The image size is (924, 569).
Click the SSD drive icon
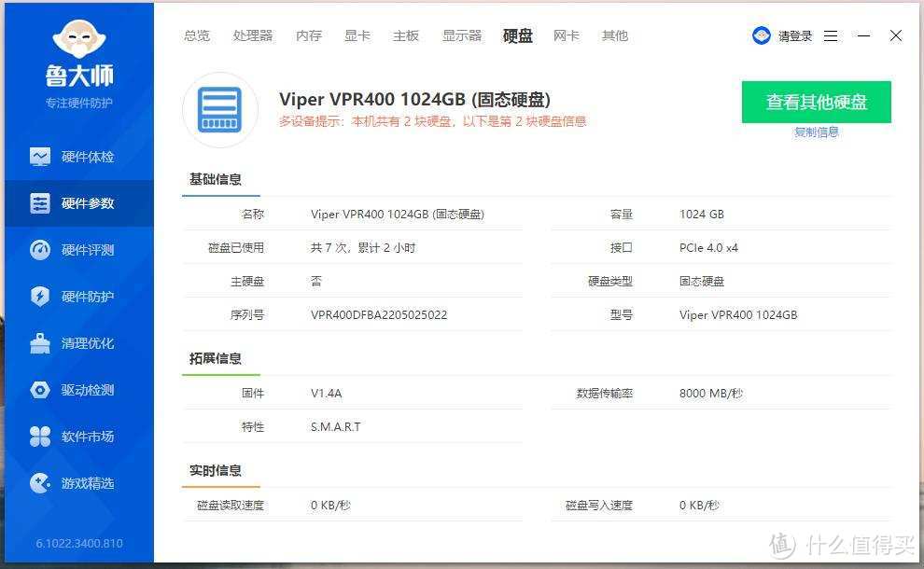tap(220, 109)
